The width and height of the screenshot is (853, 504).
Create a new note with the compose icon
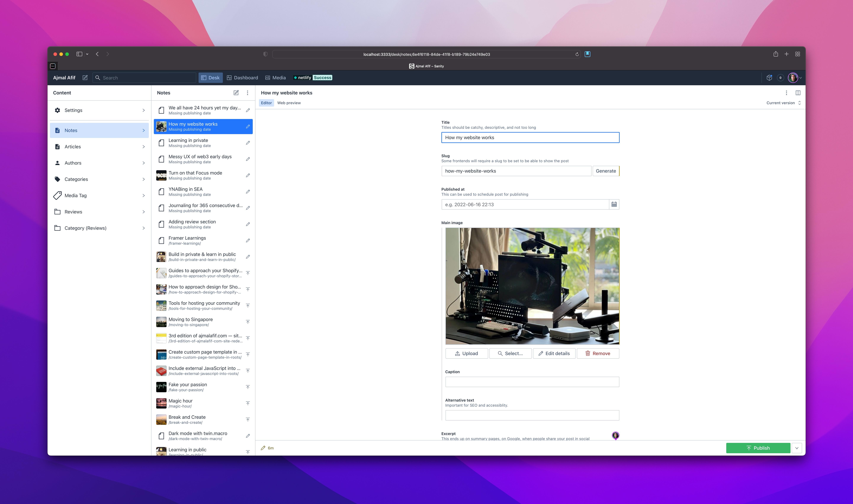click(236, 93)
